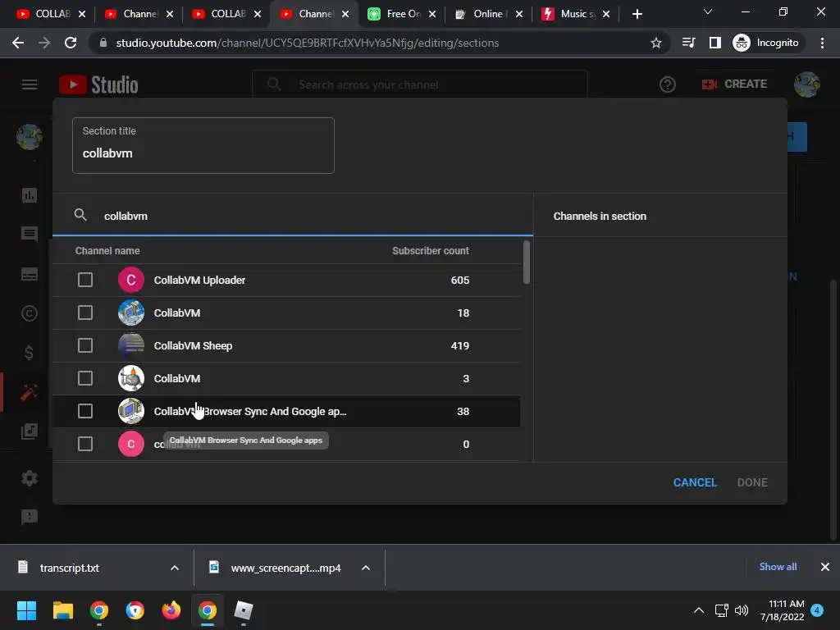Click the YouTube Studio logo

pyautogui.click(x=98, y=84)
